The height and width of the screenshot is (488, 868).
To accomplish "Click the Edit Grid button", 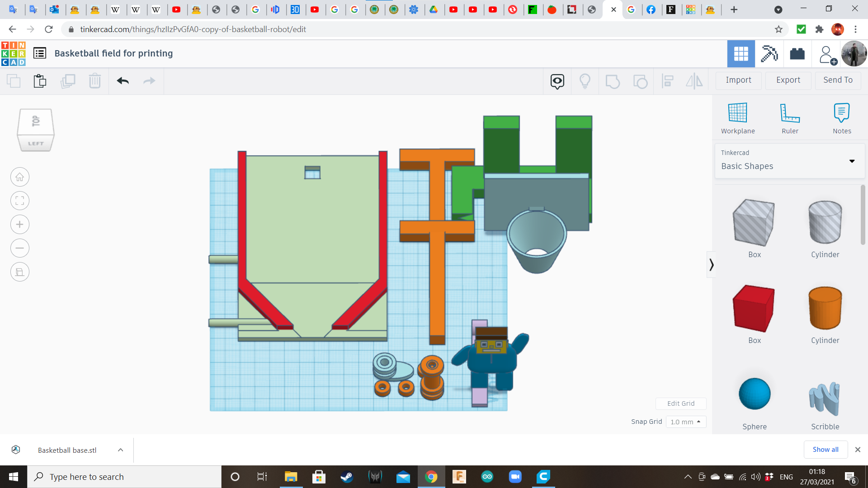I will tap(680, 404).
